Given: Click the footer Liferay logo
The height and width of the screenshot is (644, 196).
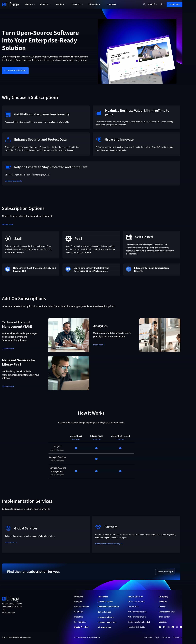Looking at the screenshot, I should click(x=11, y=599).
